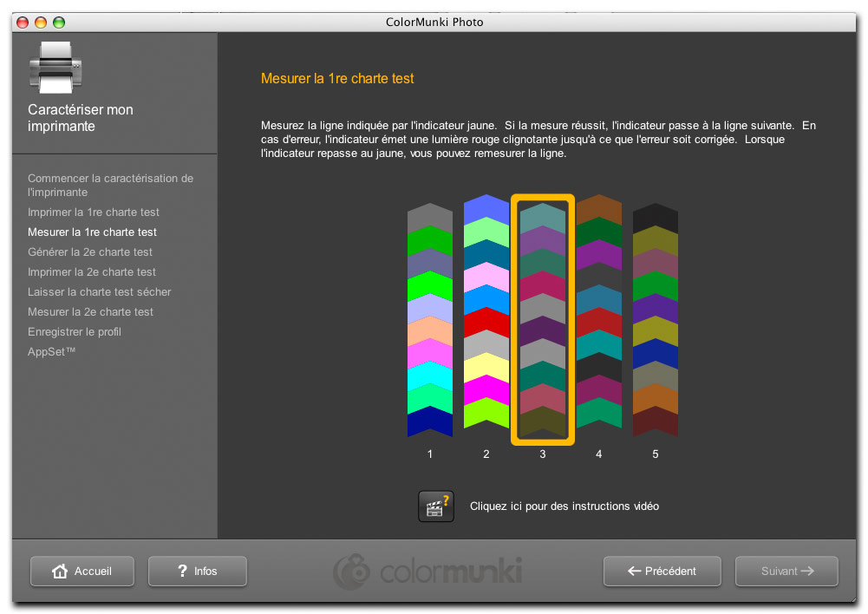The height and width of the screenshot is (614, 868).
Task: Go back with the Précédent button
Action: click(662, 571)
